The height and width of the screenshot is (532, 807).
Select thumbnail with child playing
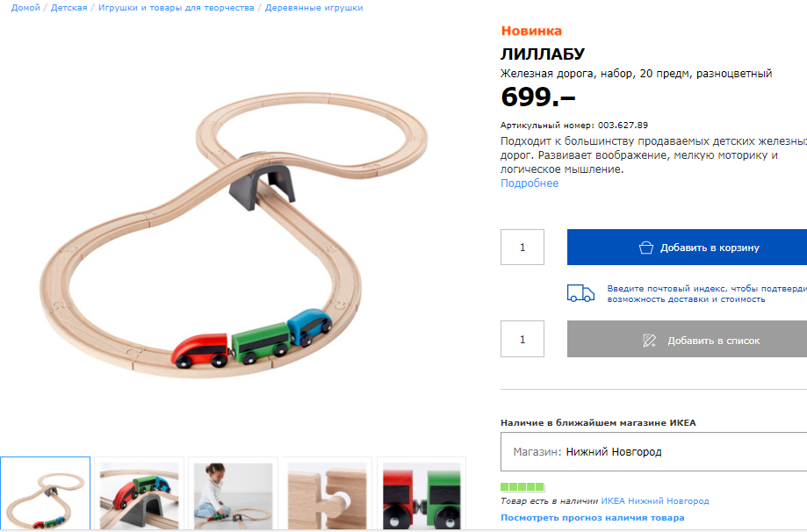coord(234,494)
